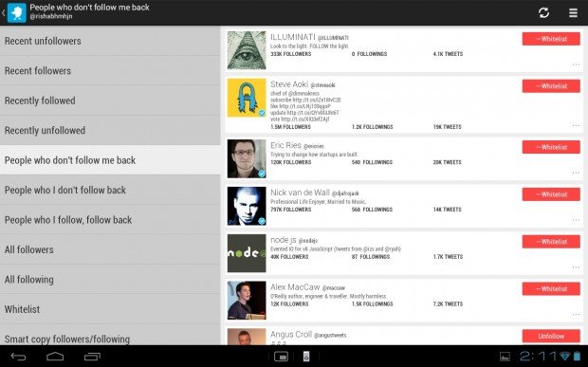Tap the app bird logo icon
The height and width of the screenshot is (367, 588).
(x=17, y=12)
